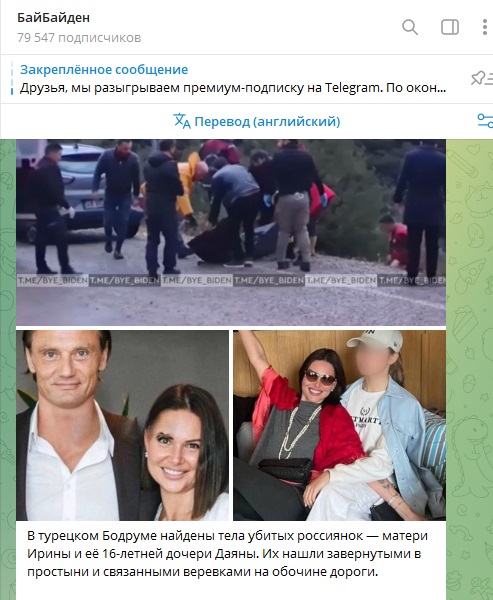
Task: View the 79 547 подписчиков subscriber count
Action: pyautogui.click(x=79, y=38)
